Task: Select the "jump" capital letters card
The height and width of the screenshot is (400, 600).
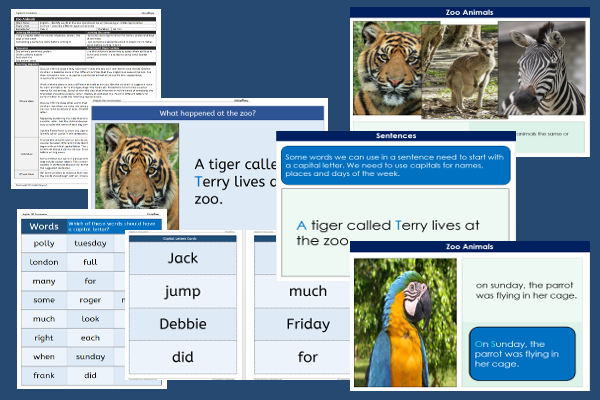Action: [183, 291]
